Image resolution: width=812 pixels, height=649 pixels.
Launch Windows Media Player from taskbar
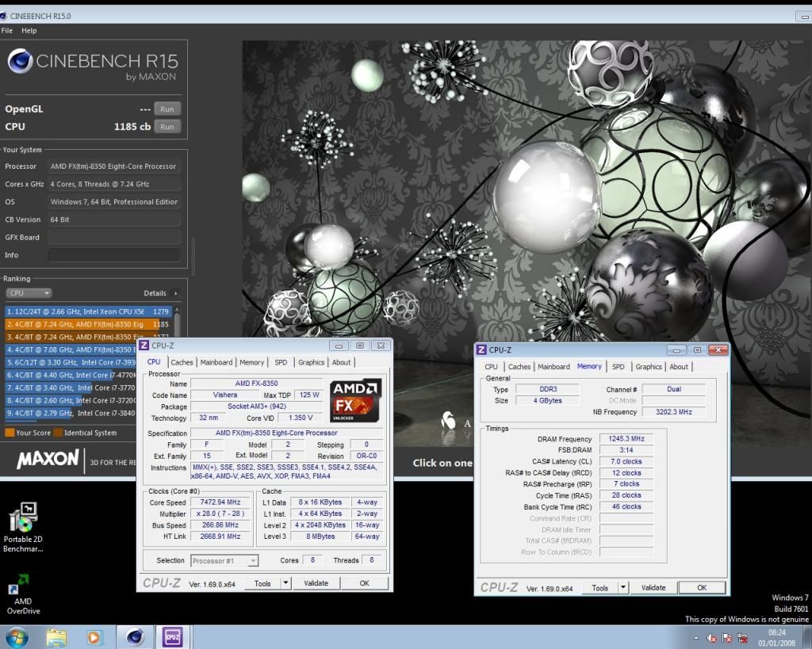point(95,636)
